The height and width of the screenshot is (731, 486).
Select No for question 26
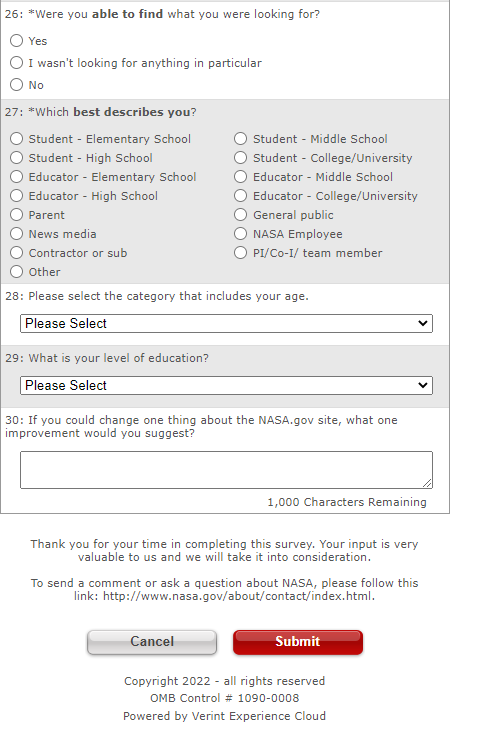[x=16, y=84]
